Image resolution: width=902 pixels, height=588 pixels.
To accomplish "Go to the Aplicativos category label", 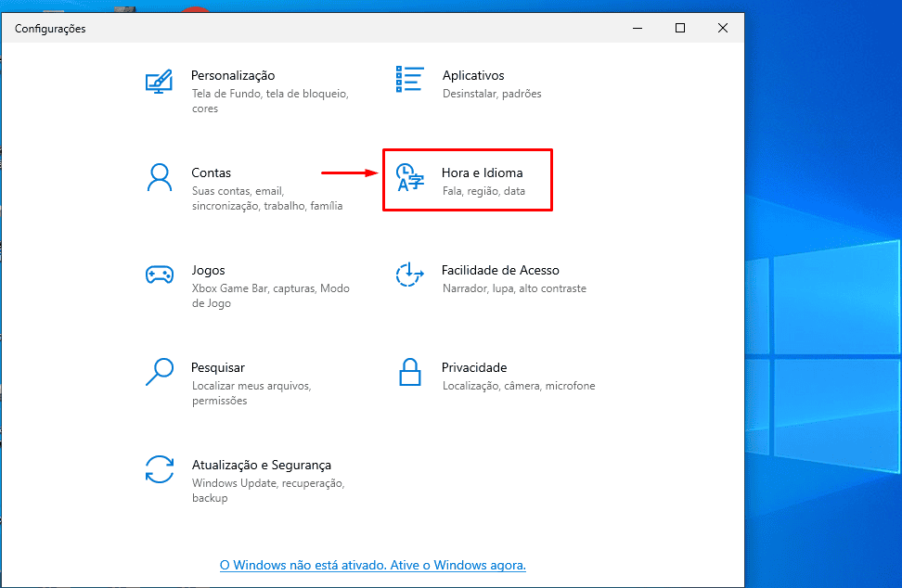I will click(x=473, y=75).
